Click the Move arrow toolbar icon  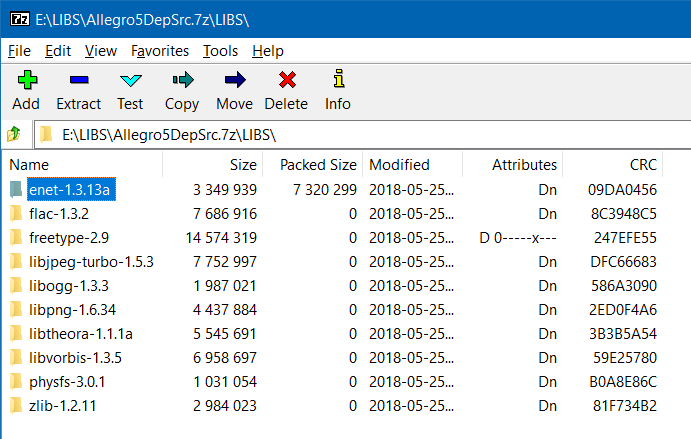pos(234,80)
